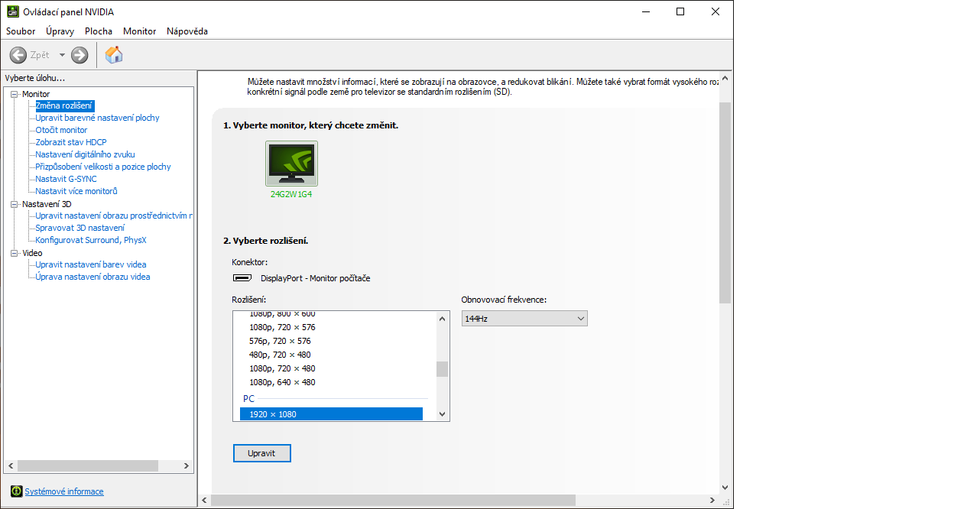The width and height of the screenshot is (980, 509).
Task: Open the Soubor menu
Action: (21, 31)
